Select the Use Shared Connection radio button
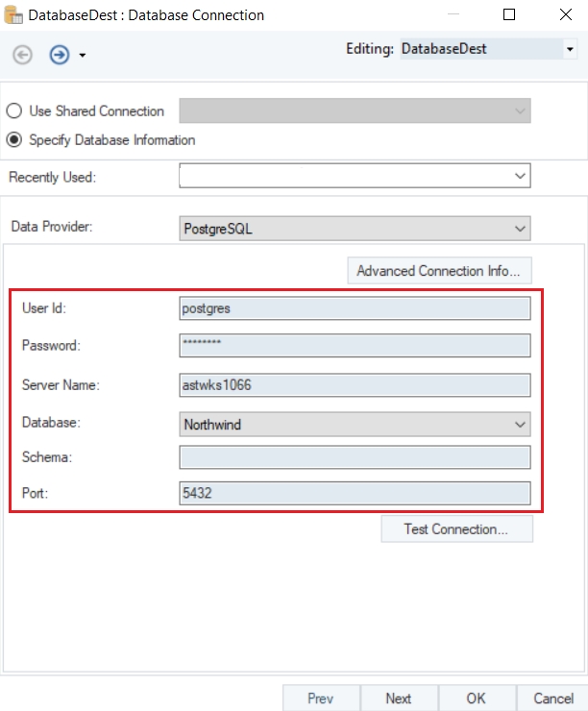The width and height of the screenshot is (588, 711). point(14,111)
